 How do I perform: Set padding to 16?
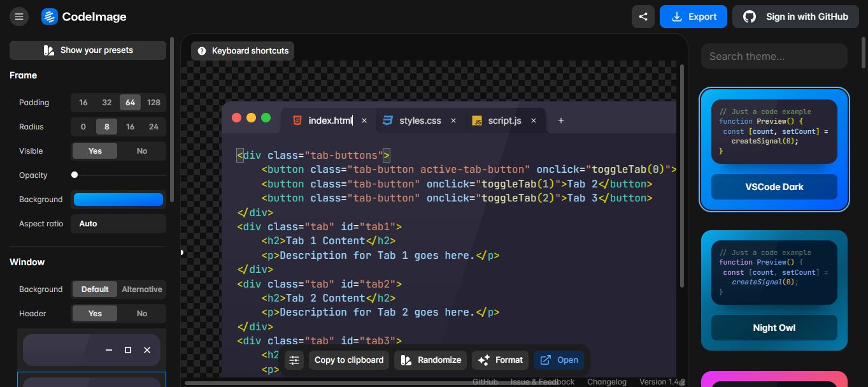(x=83, y=103)
